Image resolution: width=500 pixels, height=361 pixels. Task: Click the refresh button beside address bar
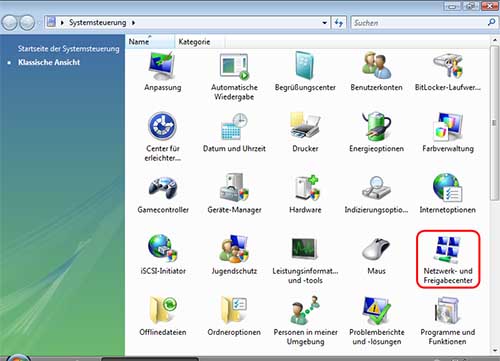tap(339, 23)
